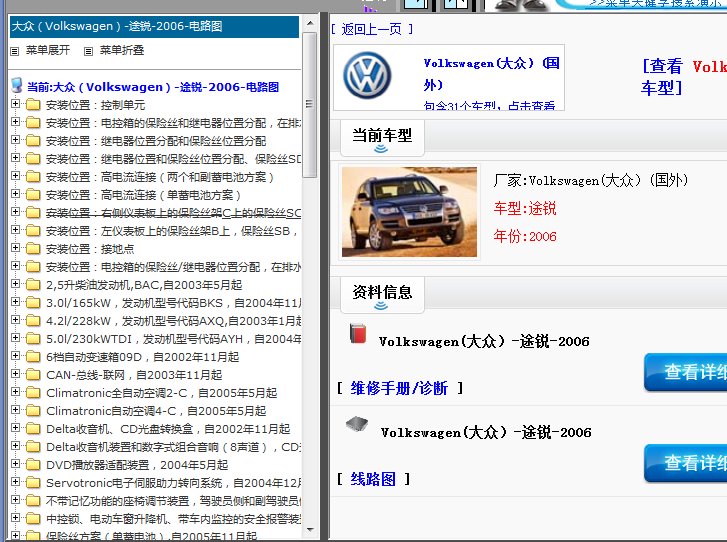Click the header 大众(Volkswagen)-途锐-2006-电路图
The height and width of the screenshot is (542, 727).
coord(154,26)
